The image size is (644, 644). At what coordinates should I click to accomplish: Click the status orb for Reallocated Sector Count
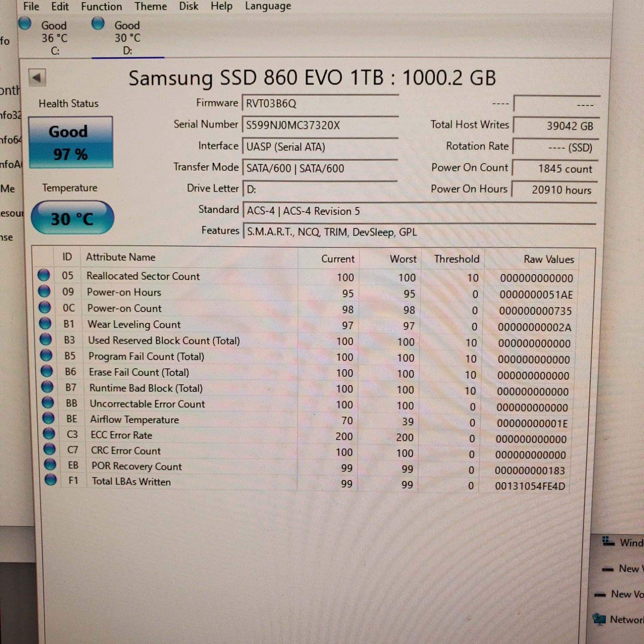[x=44, y=275]
